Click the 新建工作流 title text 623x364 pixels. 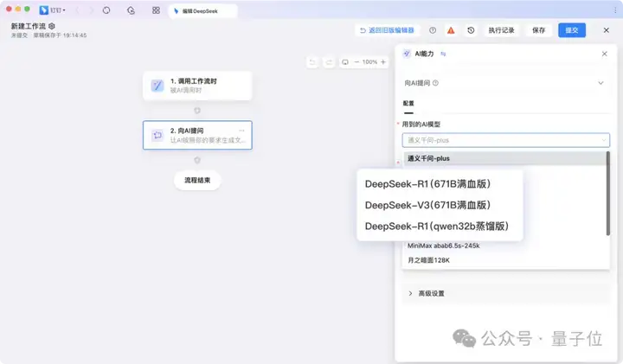click(x=29, y=26)
